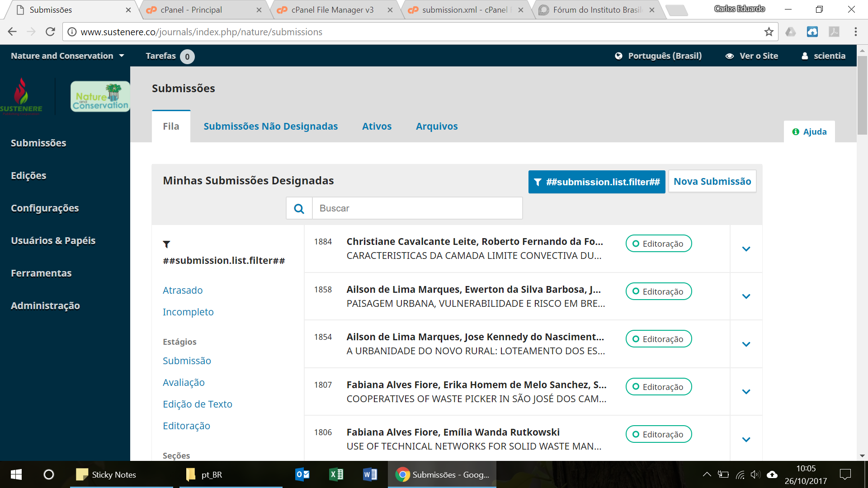Click the Incompleto filter link
This screenshot has height=488, width=868.
pos(187,312)
